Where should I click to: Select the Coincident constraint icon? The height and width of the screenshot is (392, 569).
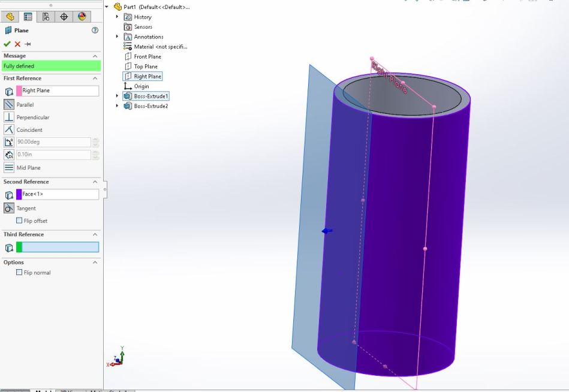click(9, 129)
